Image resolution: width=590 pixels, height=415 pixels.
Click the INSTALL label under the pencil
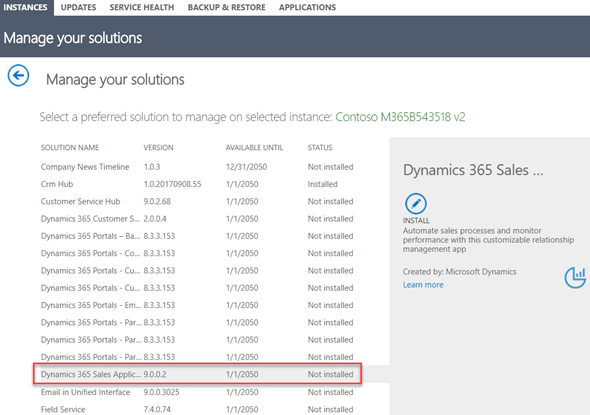pos(416,220)
